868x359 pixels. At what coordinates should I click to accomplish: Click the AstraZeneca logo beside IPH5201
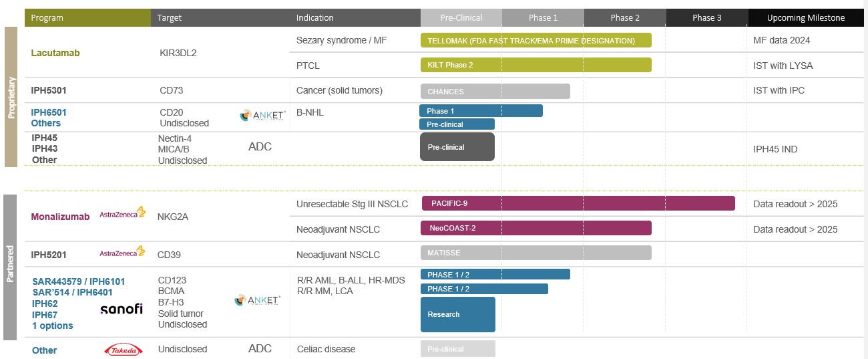click(x=122, y=253)
